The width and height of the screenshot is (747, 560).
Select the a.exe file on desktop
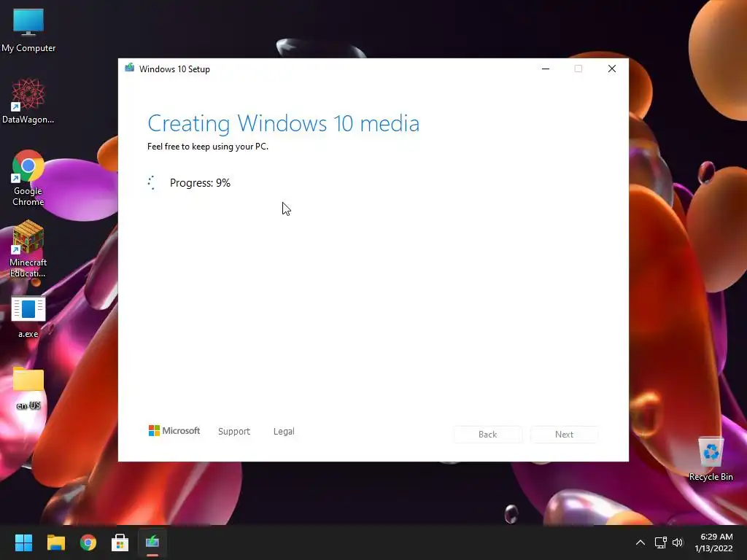click(28, 317)
